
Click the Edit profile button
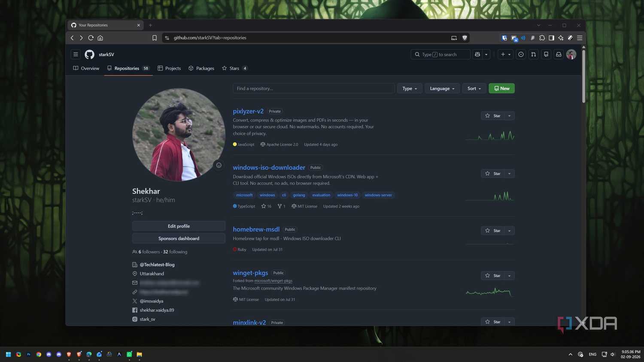[179, 226]
